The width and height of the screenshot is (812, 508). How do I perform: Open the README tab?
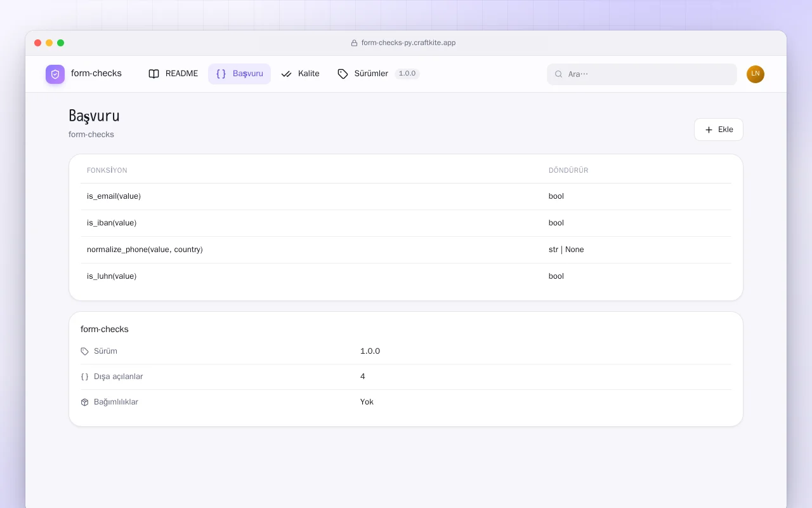(173, 74)
